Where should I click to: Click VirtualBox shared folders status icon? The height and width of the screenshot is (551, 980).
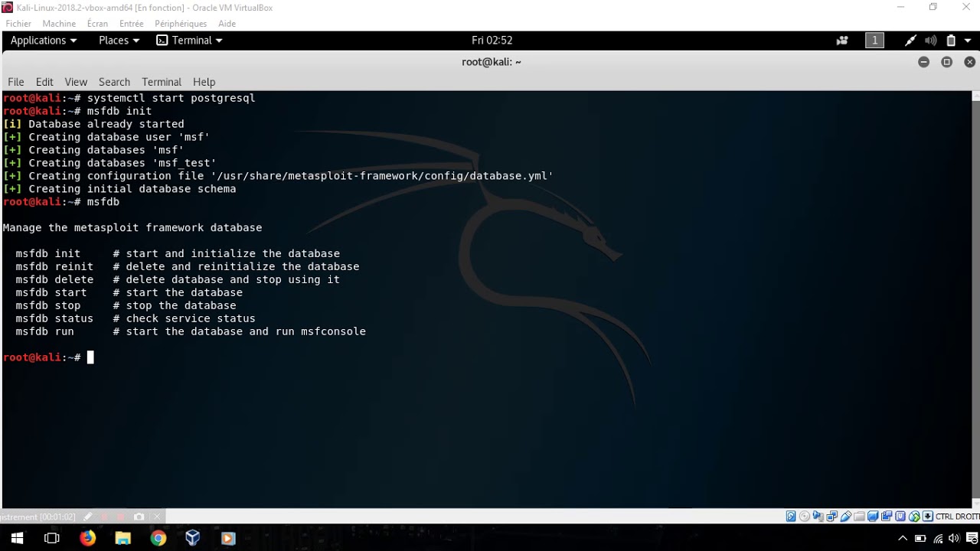coord(859,517)
